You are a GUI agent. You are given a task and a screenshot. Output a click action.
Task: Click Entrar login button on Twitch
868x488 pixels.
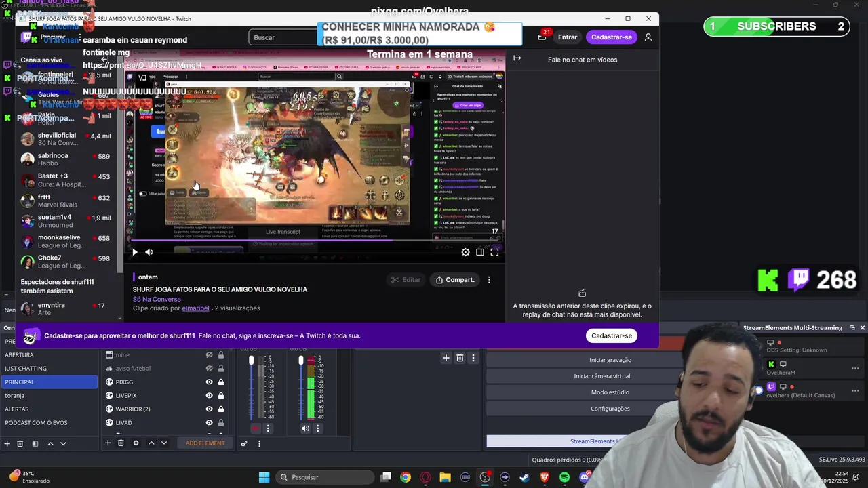point(568,37)
